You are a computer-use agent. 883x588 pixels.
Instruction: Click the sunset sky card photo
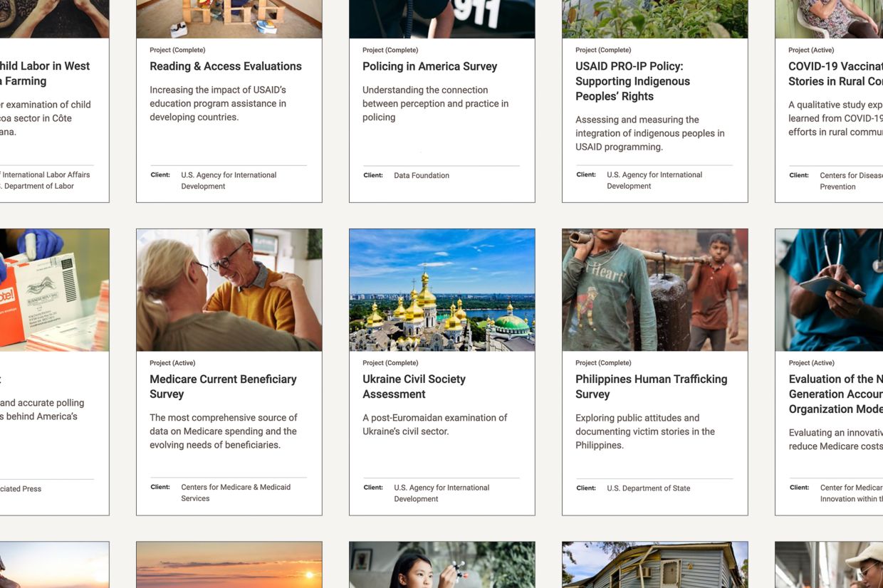pyautogui.click(x=229, y=565)
